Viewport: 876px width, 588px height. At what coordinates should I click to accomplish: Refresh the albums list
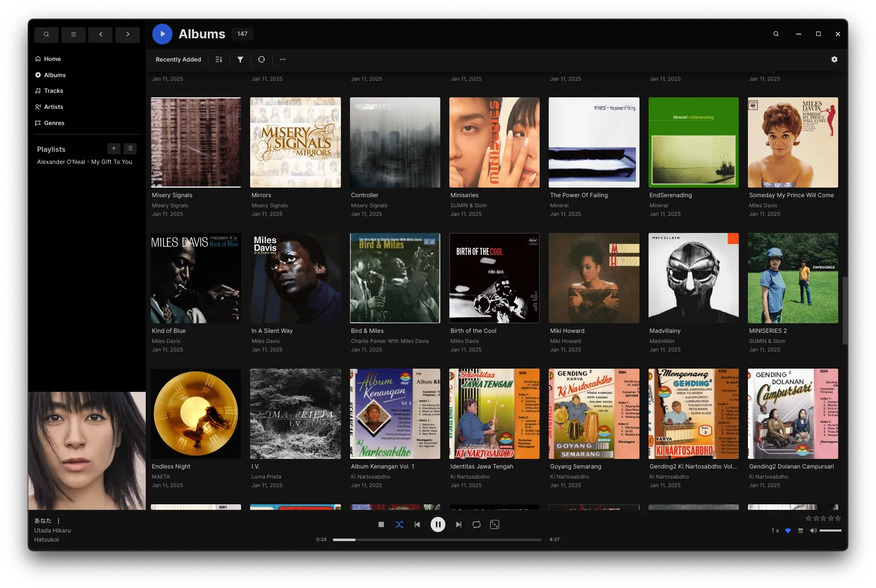pos(261,60)
